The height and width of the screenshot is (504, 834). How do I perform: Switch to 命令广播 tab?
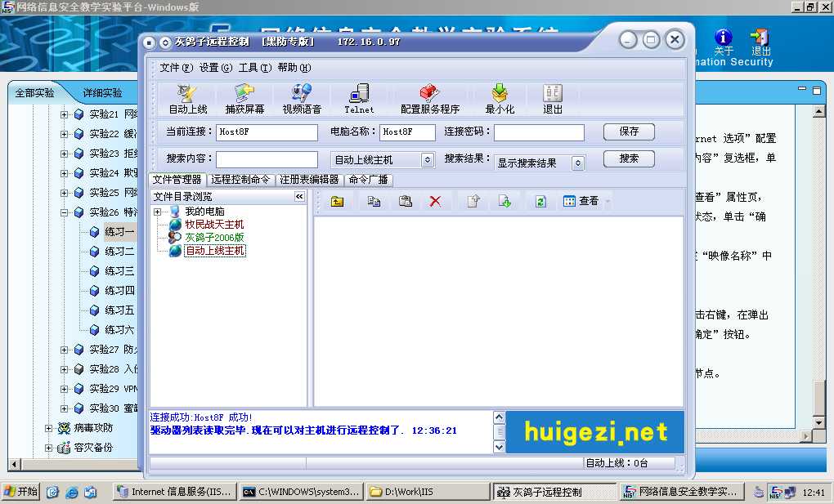click(x=368, y=180)
